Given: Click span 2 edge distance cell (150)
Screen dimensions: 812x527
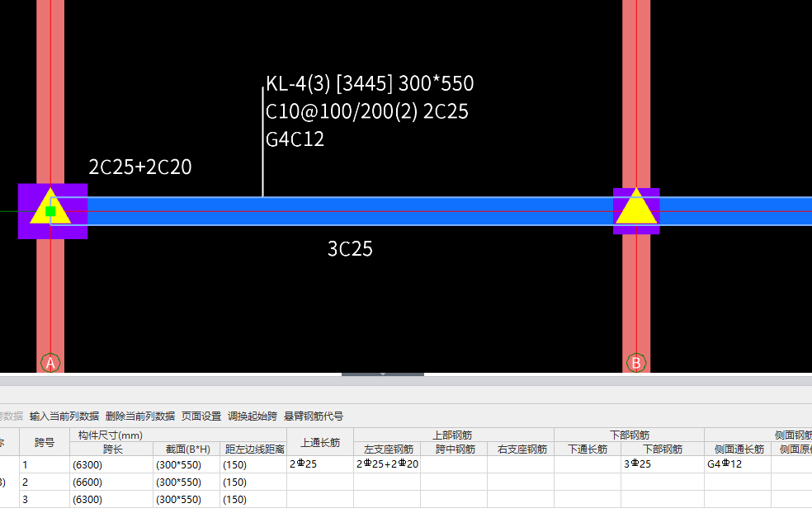Looking at the screenshot, I should coord(253,482).
